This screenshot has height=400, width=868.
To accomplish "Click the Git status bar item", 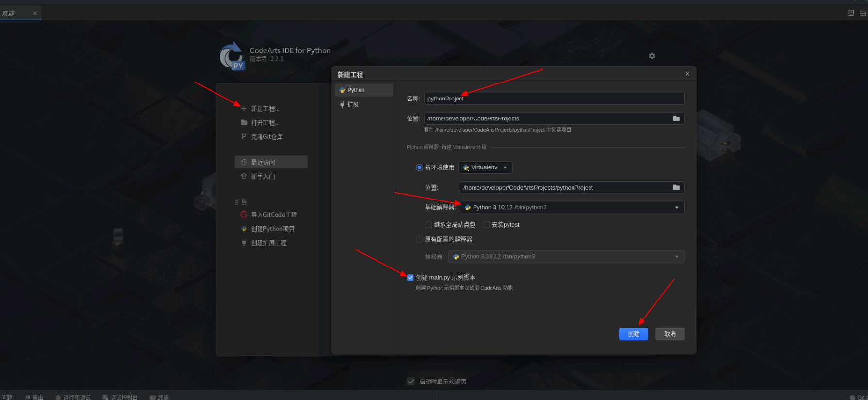I will point(859,397).
